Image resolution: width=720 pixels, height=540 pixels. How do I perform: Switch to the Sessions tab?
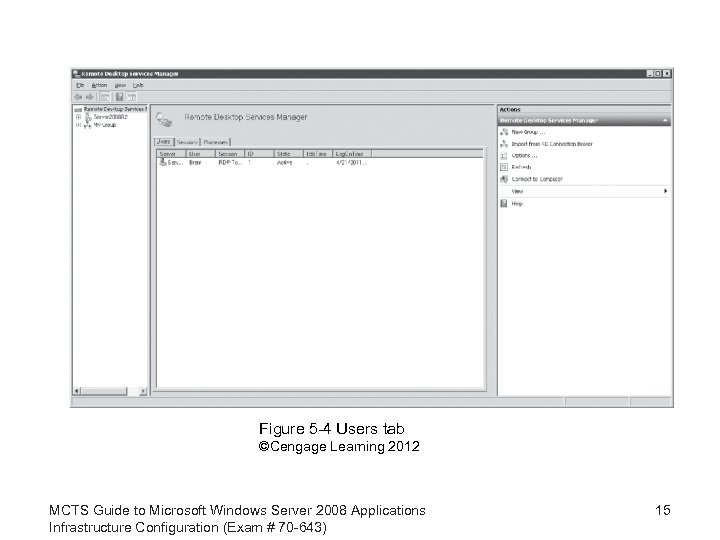pyautogui.click(x=187, y=142)
